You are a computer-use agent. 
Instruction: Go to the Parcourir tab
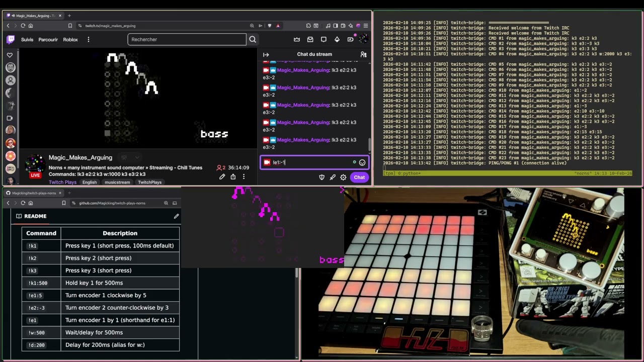(x=48, y=39)
